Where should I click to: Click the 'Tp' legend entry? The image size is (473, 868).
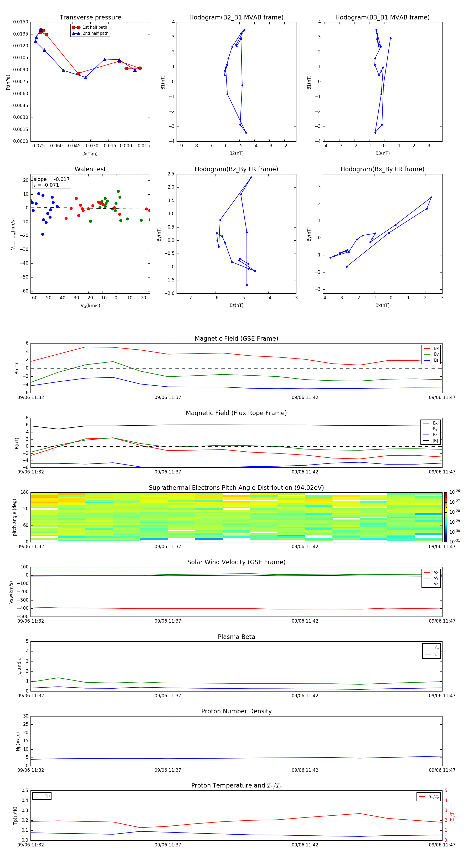[42, 796]
